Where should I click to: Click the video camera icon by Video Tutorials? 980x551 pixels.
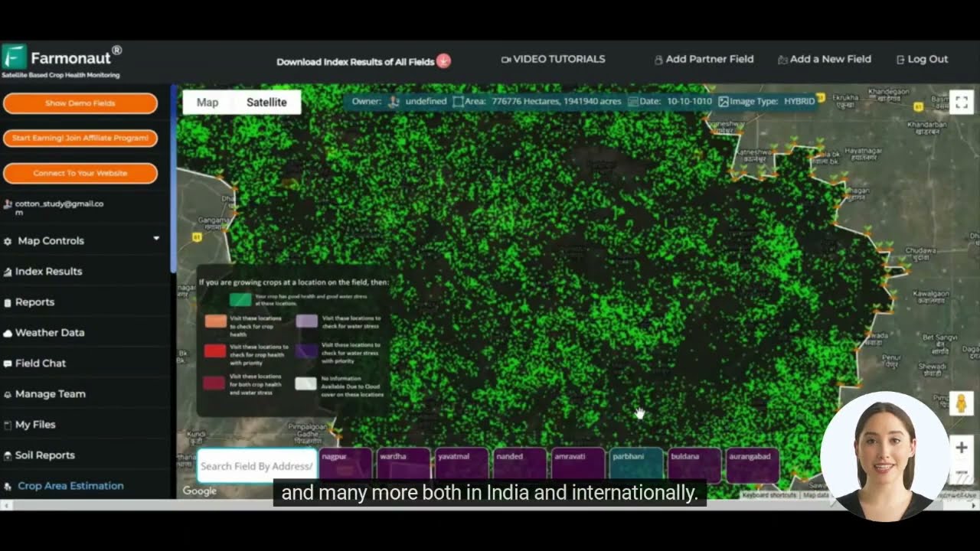[506, 59]
